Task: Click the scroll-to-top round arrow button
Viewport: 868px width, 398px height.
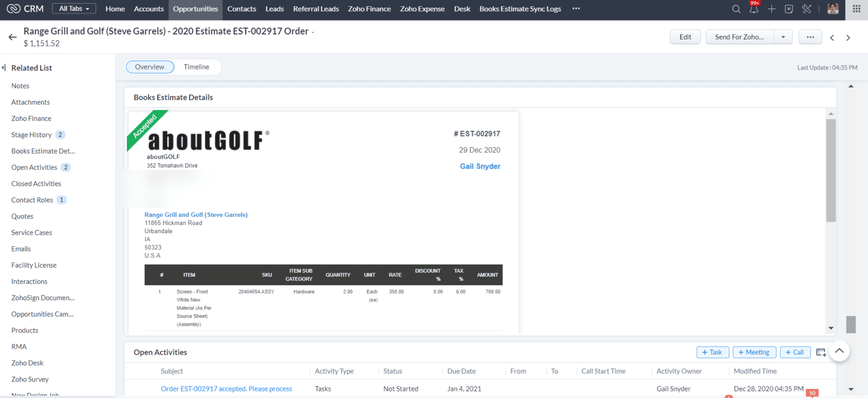Action: [839, 351]
